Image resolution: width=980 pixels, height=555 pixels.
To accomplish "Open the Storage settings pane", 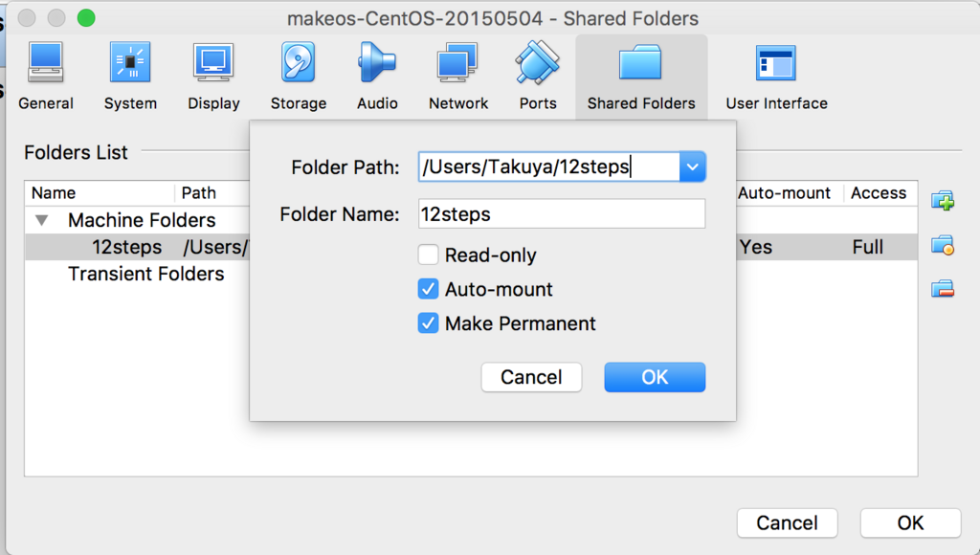I will (x=299, y=77).
